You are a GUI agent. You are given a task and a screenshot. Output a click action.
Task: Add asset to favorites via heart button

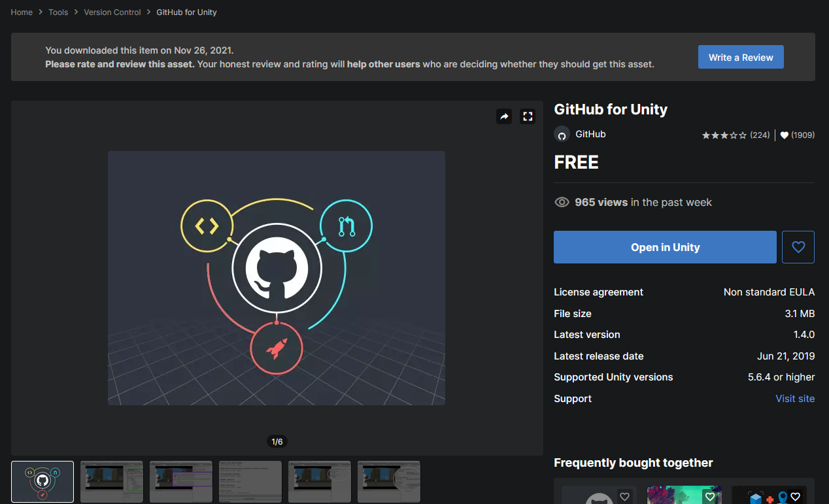(798, 247)
